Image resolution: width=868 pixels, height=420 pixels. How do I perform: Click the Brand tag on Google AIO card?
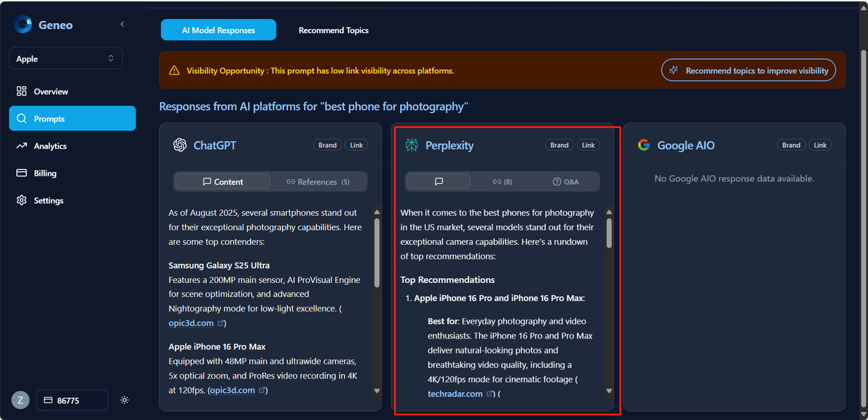(791, 145)
